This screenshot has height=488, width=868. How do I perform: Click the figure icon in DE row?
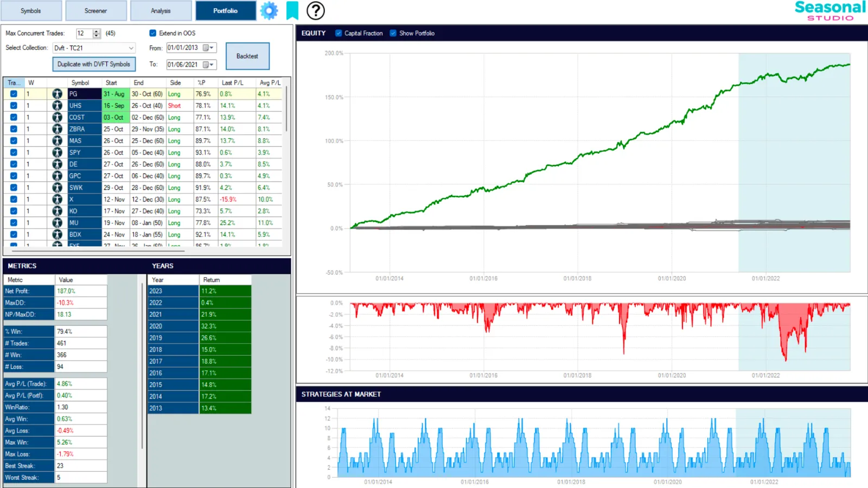pos(57,164)
